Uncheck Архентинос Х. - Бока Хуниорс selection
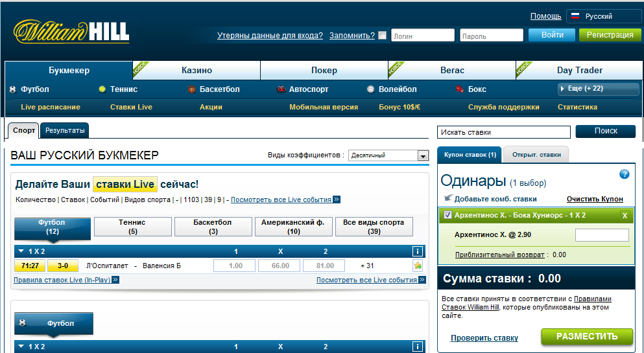Screen dimensions: 644x353 (x=447, y=215)
